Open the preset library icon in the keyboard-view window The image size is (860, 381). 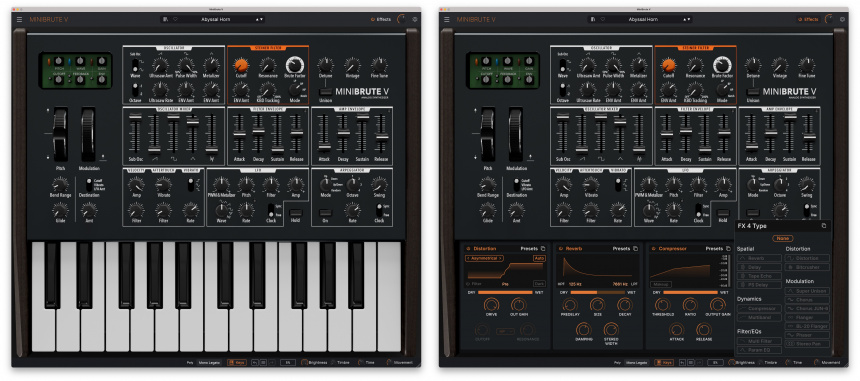(166, 19)
